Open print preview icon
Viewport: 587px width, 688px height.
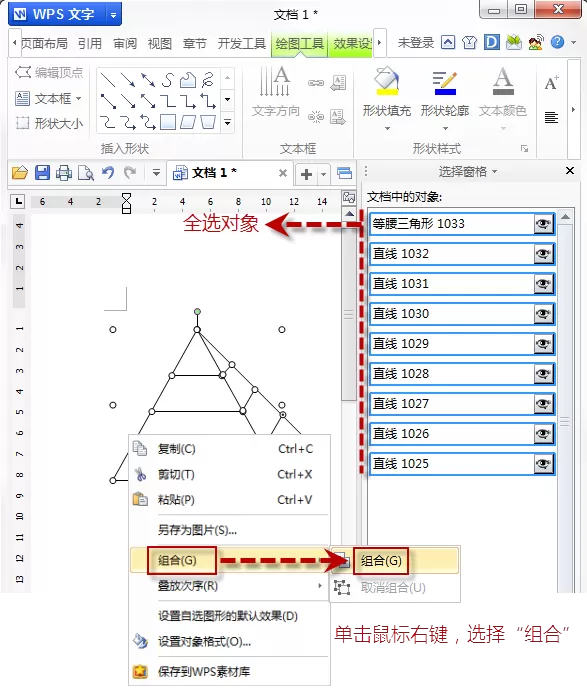point(86,173)
